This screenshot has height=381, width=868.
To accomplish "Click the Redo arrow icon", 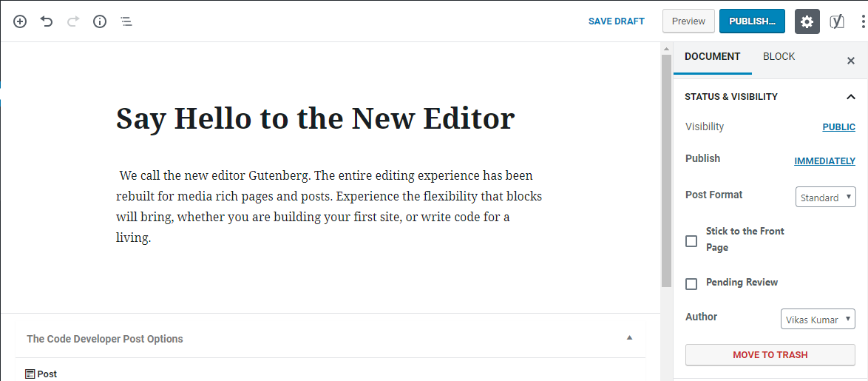I will [x=73, y=21].
